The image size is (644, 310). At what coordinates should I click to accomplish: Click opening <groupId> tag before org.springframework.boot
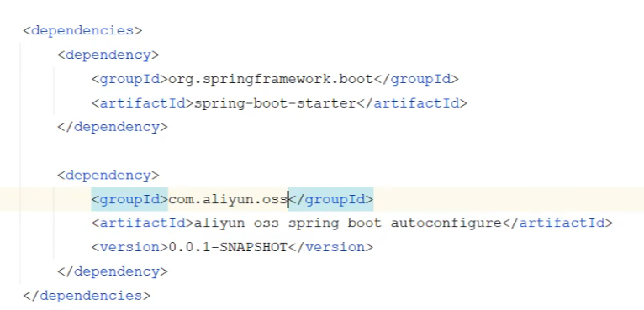pyautogui.click(x=129, y=79)
